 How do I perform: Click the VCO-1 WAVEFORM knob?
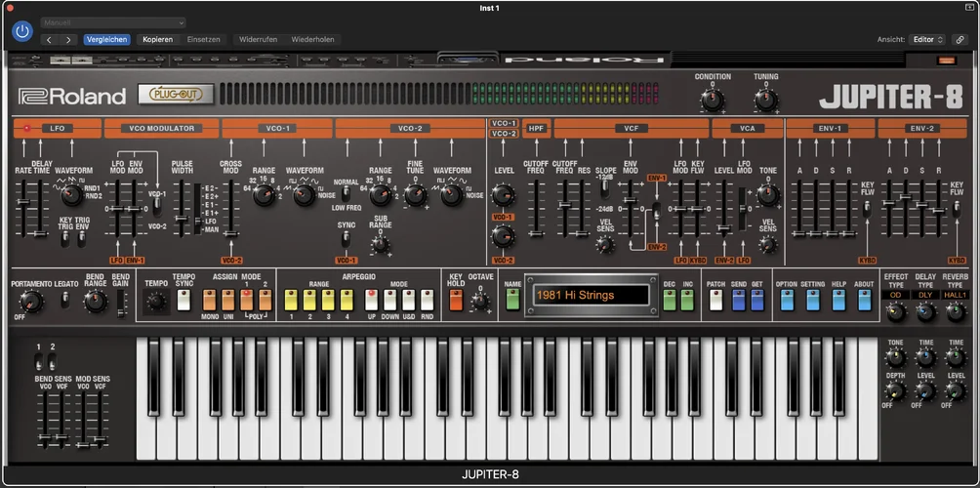[x=305, y=195]
